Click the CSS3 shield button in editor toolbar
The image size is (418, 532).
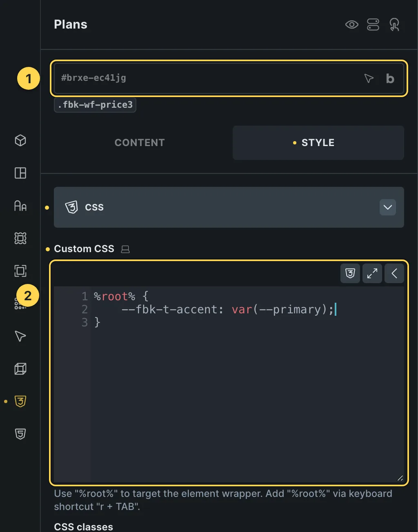(350, 273)
